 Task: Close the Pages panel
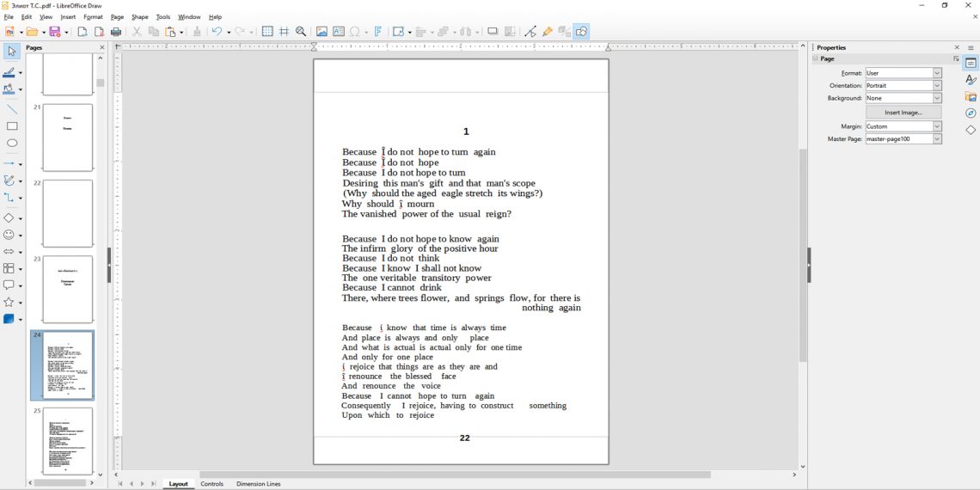(x=102, y=48)
